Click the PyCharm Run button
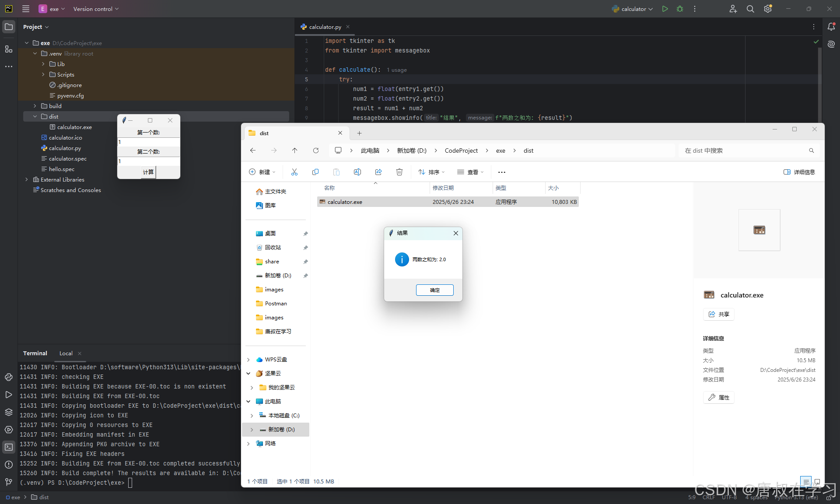 click(665, 9)
